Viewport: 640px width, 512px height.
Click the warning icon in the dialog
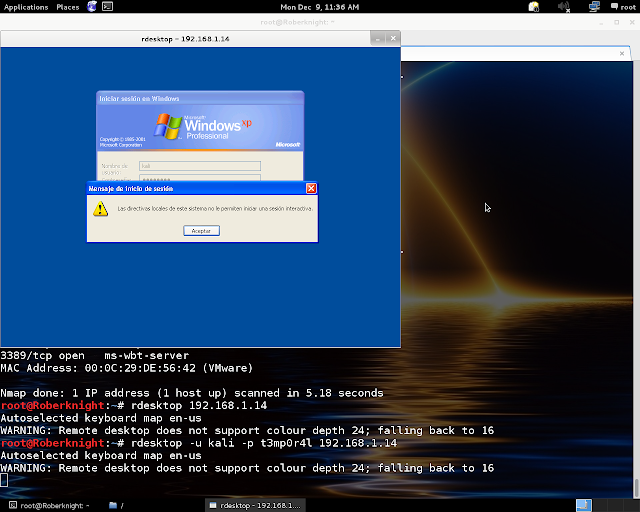click(100, 209)
